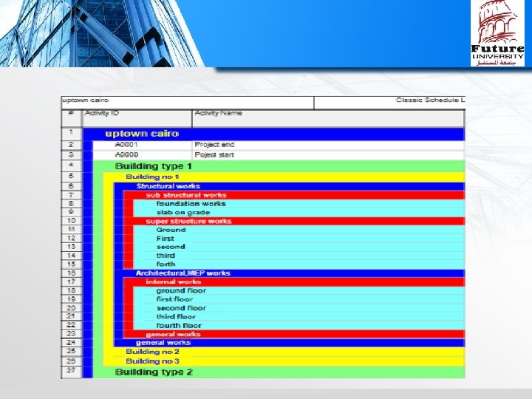Select the red general works row
The width and height of the screenshot is (532, 399).
tap(294, 335)
